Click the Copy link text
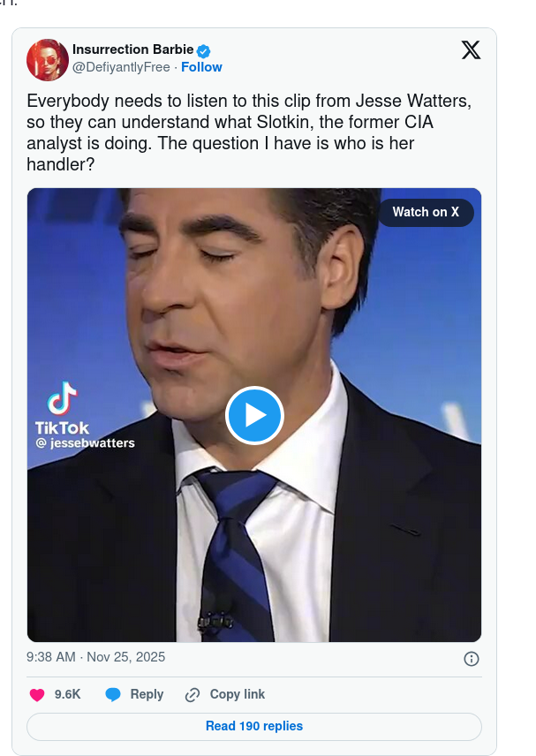The image size is (536, 756). pos(237,694)
